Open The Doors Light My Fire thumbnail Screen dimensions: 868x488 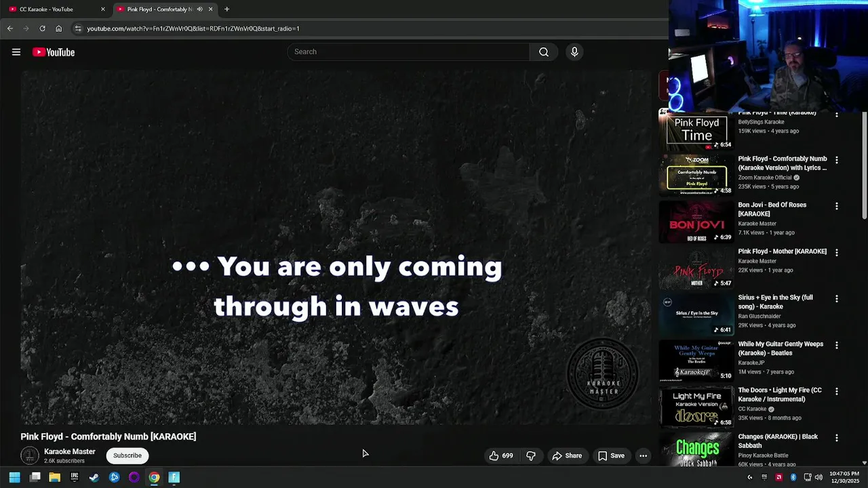click(x=696, y=407)
